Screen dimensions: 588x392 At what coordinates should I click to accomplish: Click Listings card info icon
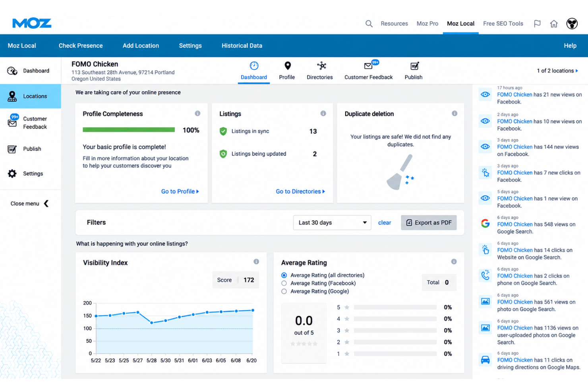tap(323, 114)
